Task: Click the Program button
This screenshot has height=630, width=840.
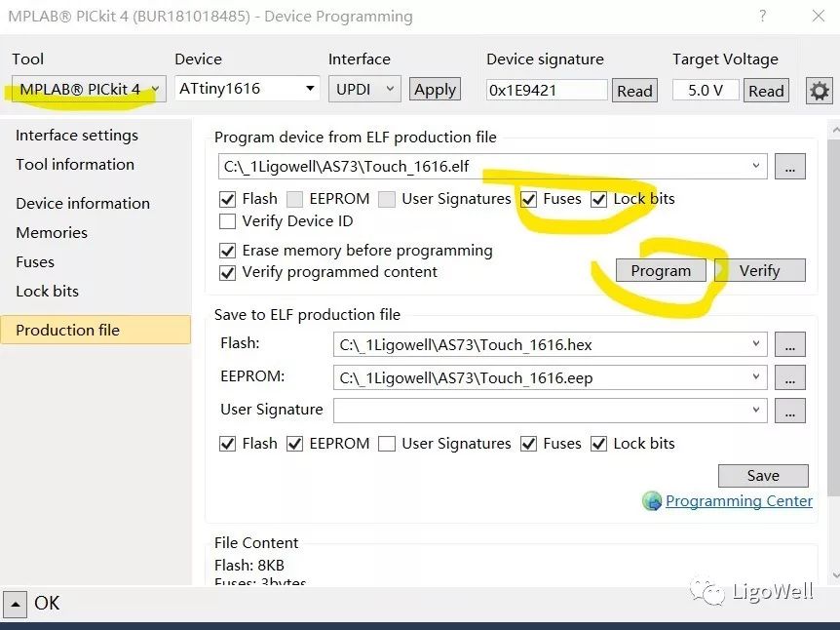Action: [661, 271]
